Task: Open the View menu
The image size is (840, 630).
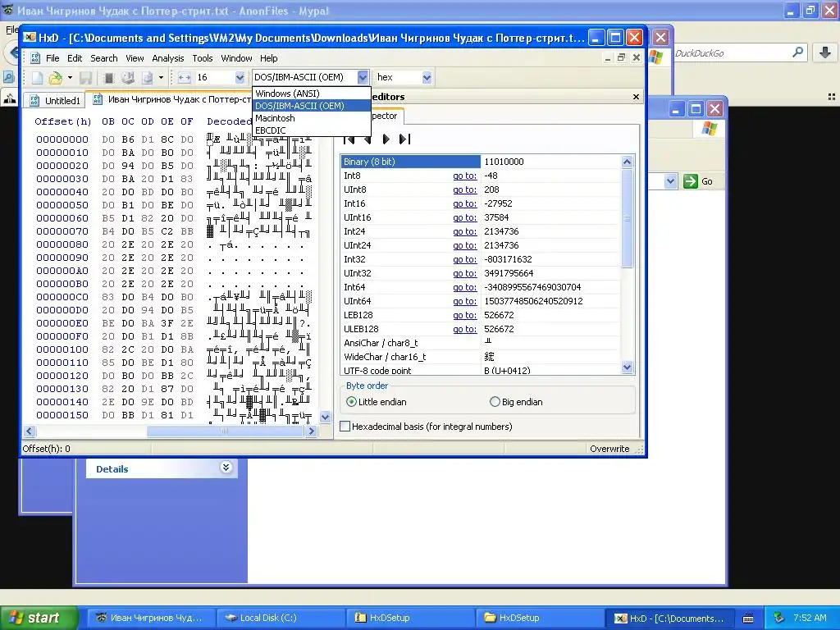Action: point(135,58)
